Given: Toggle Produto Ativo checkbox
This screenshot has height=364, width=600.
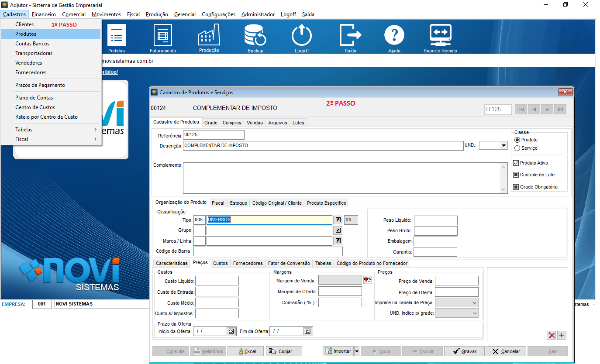Looking at the screenshot, I should tap(516, 163).
